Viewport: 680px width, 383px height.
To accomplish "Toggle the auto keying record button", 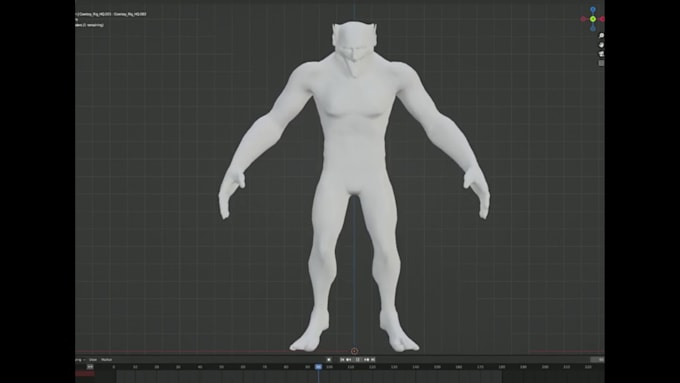I will pos(329,360).
